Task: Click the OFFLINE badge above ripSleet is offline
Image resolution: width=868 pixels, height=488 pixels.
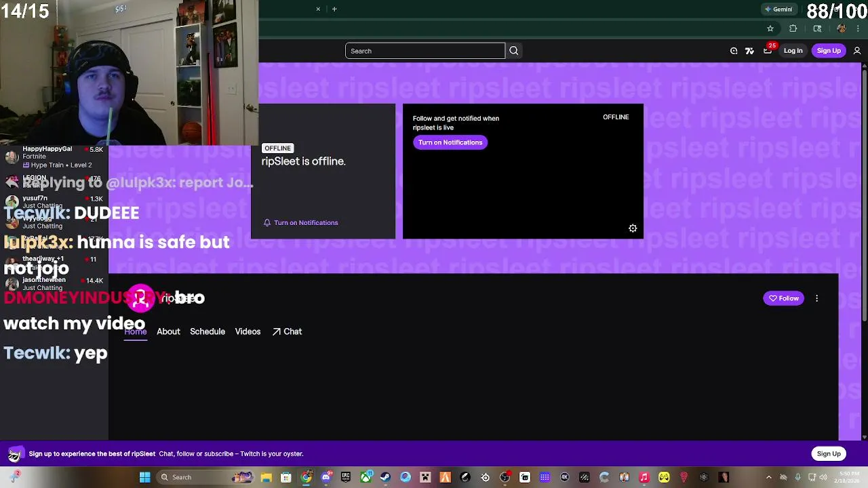Action: pyautogui.click(x=277, y=148)
